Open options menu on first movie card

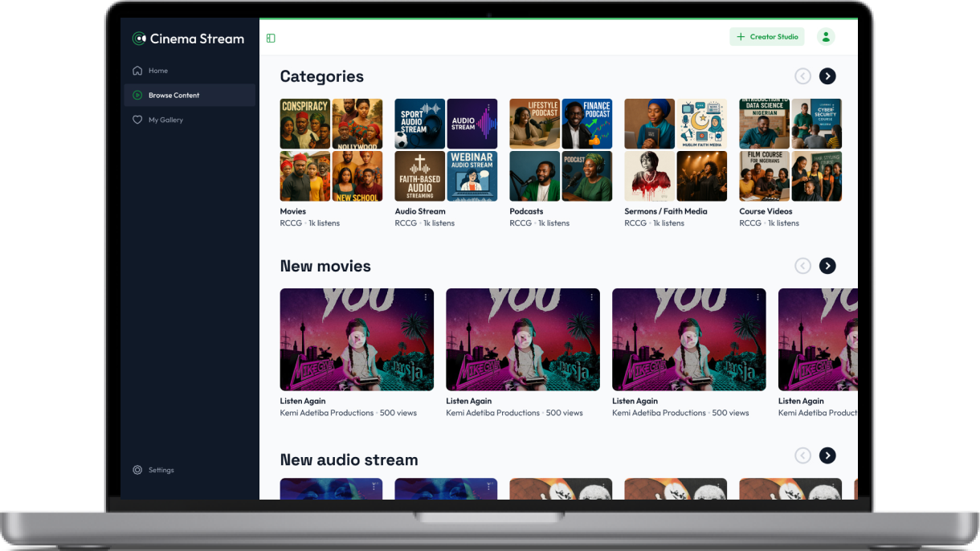(426, 297)
